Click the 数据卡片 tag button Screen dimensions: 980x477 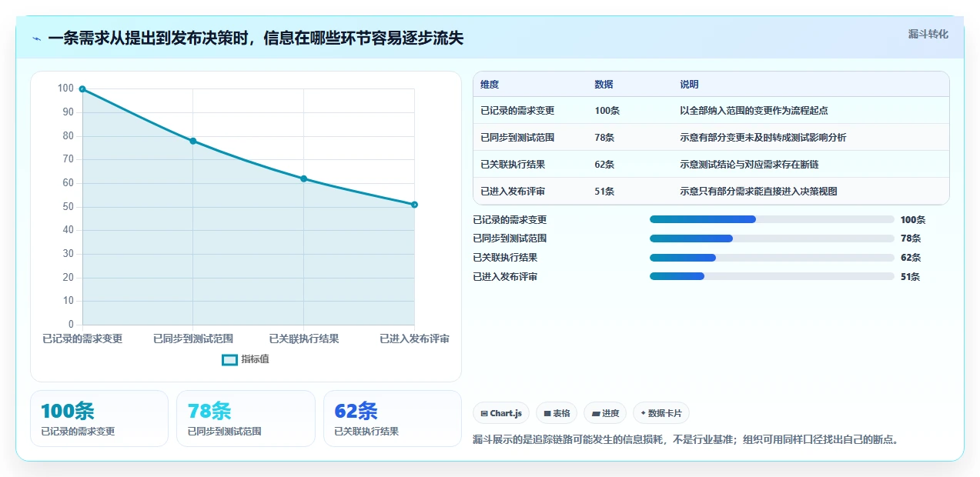661,413
